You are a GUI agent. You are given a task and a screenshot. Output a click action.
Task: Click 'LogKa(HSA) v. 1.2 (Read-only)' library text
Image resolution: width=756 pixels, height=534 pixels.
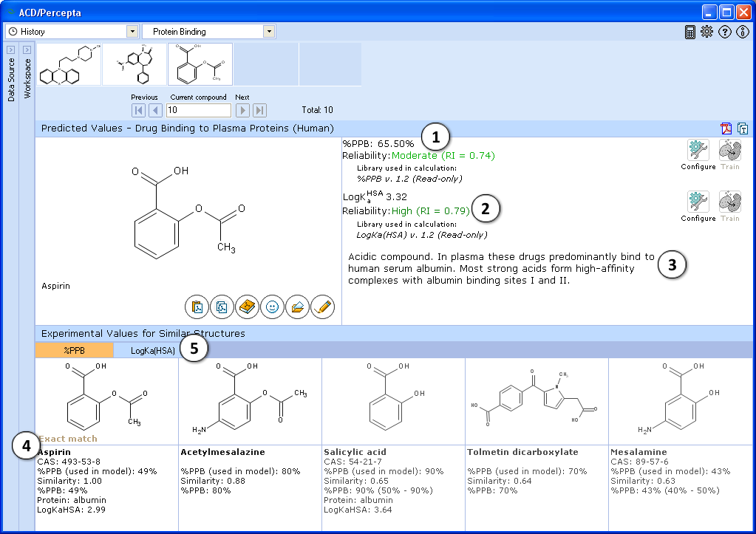[422, 235]
